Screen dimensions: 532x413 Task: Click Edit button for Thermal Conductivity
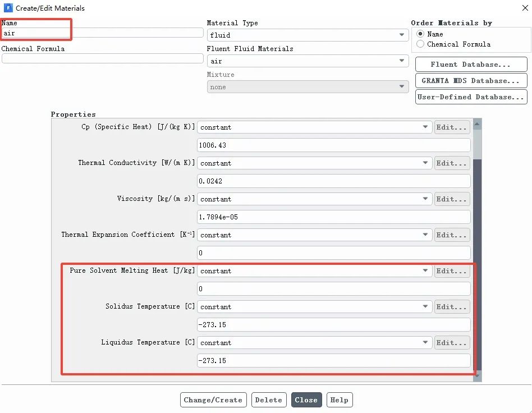click(x=452, y=163)
